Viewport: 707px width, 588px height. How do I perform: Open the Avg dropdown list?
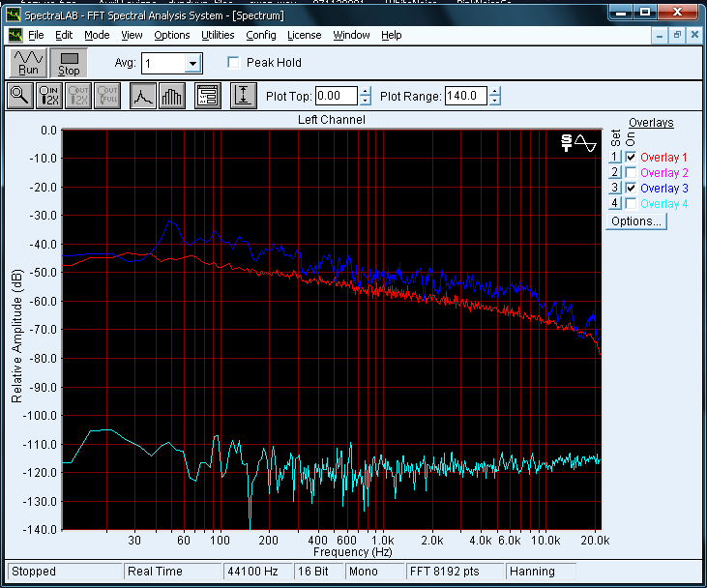click(x=193, y=63)
